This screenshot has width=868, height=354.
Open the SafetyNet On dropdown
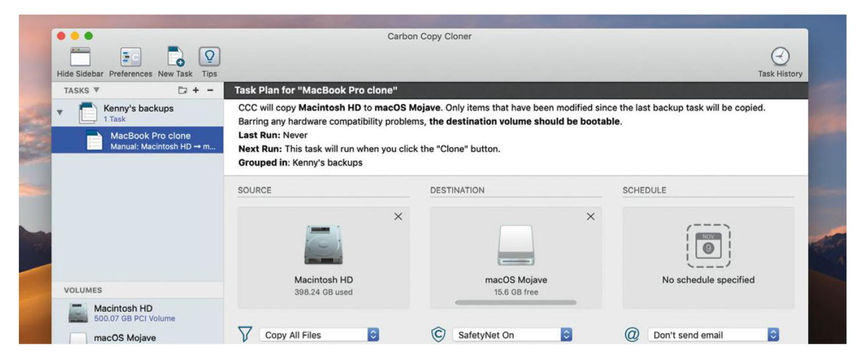point(512,335)
